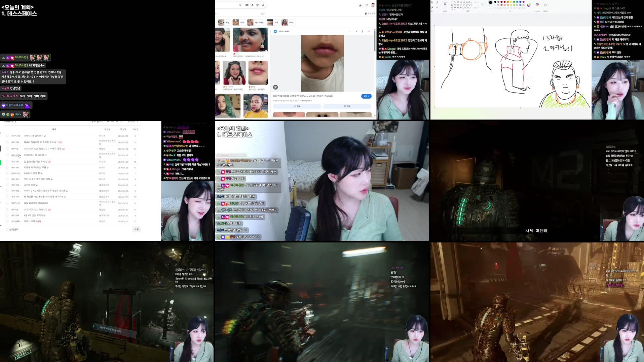Click the keyboard input icon in search bar
The width and height of the screenshot is (644, 362).
pyautogui.click(x=247, y=5)
